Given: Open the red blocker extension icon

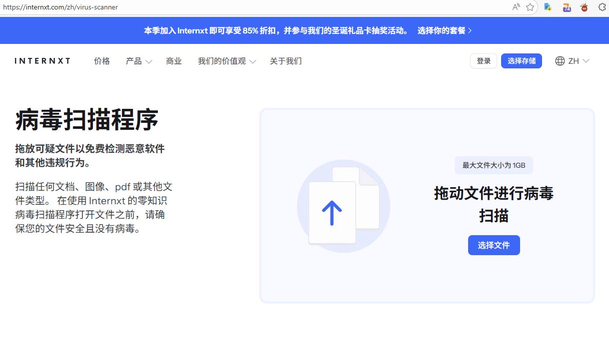Looking at the screenshot, I should (x=584, y=7).
